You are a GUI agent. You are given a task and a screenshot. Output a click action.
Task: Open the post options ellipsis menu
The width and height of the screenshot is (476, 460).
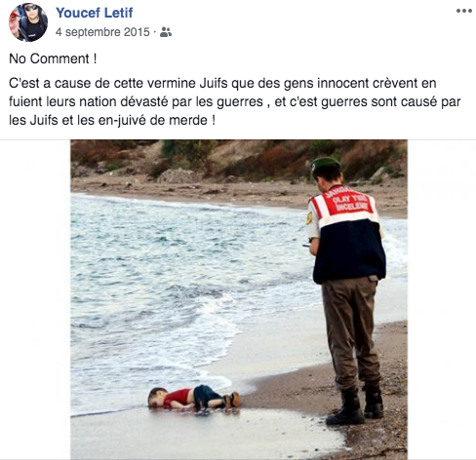click(463, 11)
